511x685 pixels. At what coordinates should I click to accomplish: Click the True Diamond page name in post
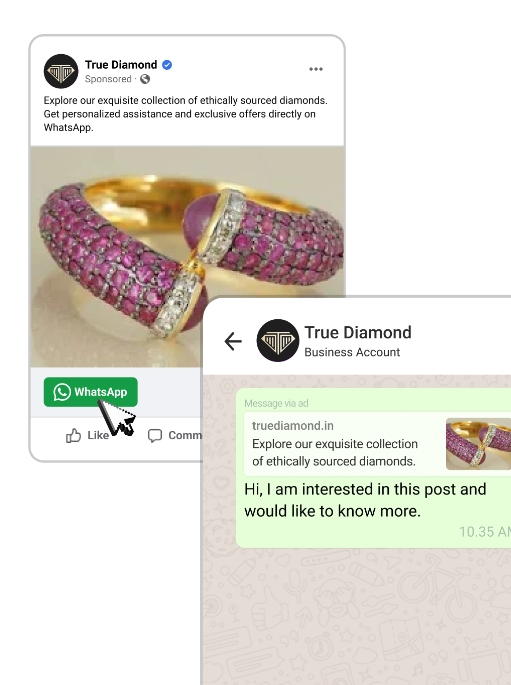tap(121, 65)
